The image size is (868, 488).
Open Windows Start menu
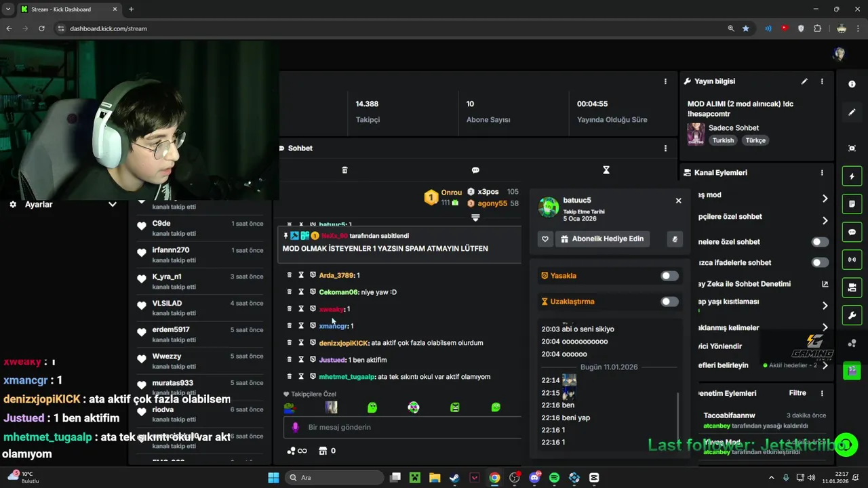point(273,478)
